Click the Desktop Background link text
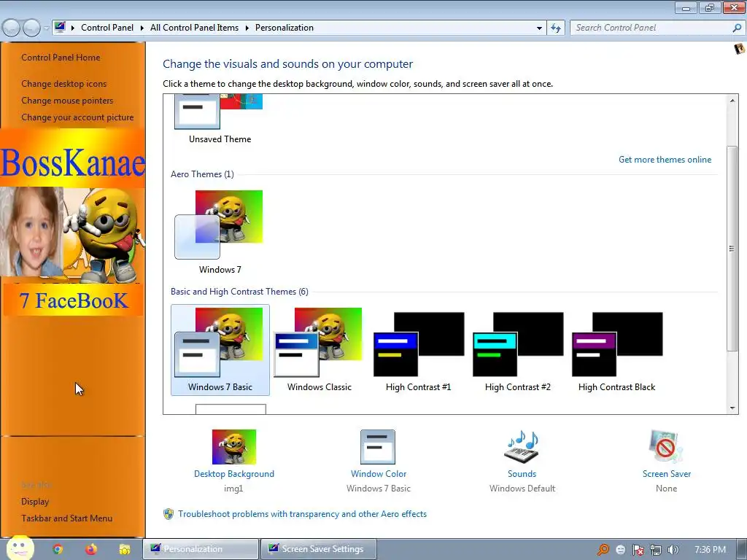 coord(234,474)
